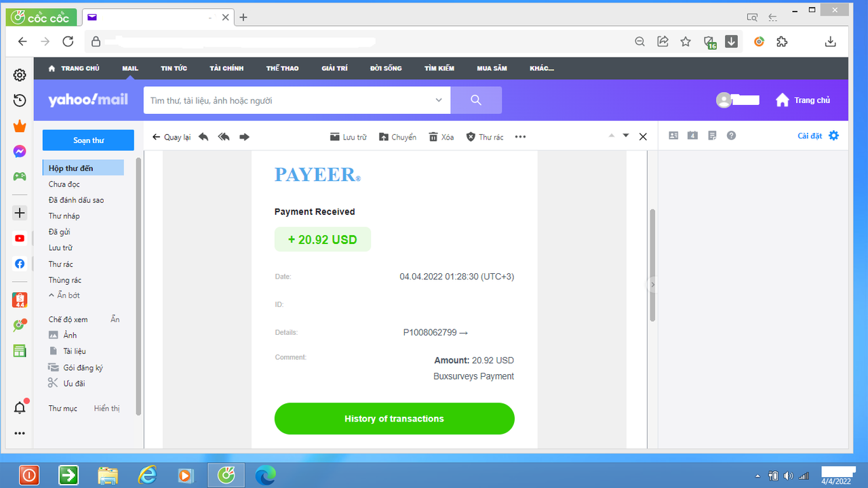Hide Chế độ xem section with Ẩn

coord(115,319)
